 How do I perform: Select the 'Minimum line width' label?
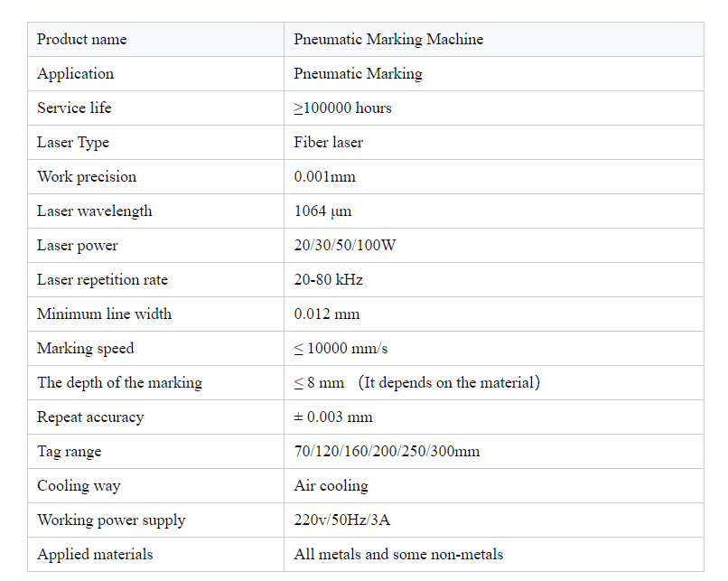[104, 314]
